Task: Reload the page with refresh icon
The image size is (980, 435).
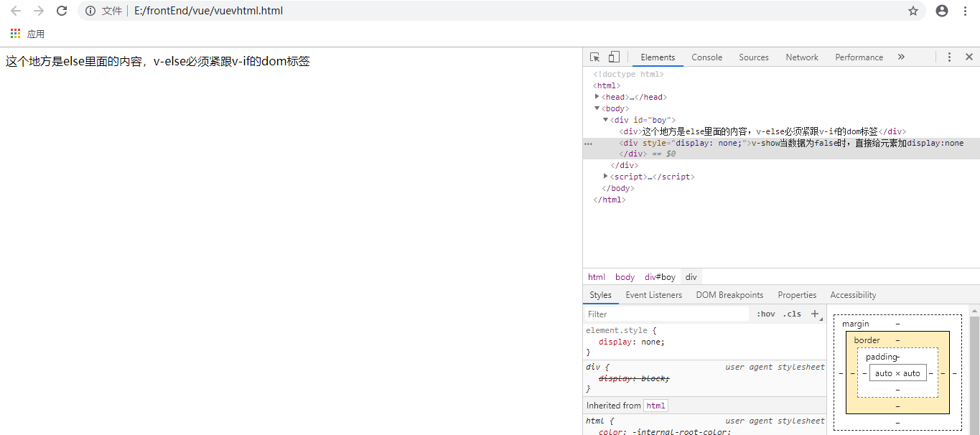Action: coord(62,11)
